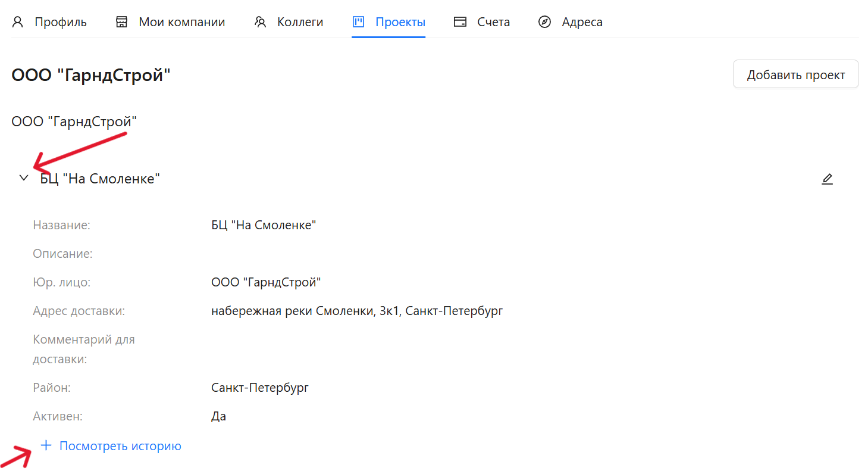Click the Название field label
Viewport: 868px width, 474px height.
click(x=61, y=225)
